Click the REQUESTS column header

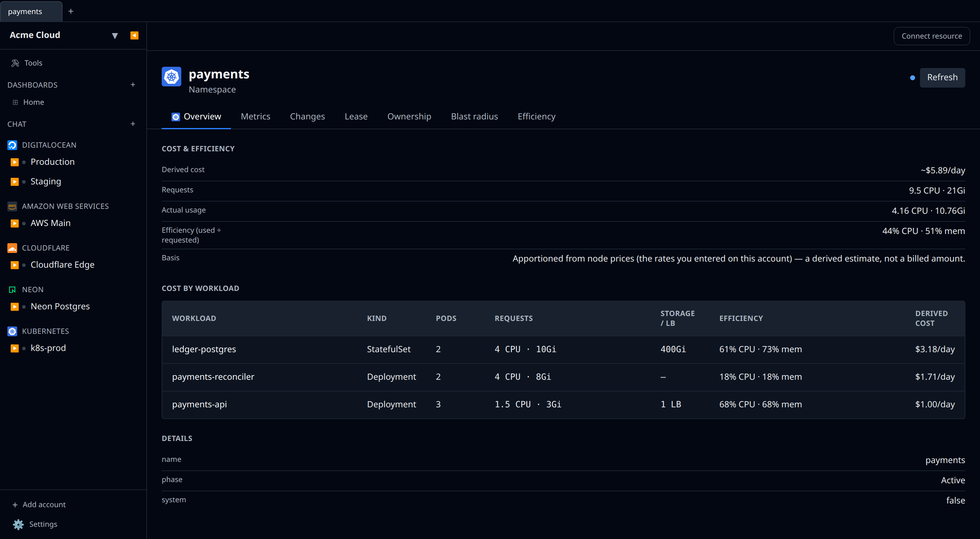tap(514, 318)
